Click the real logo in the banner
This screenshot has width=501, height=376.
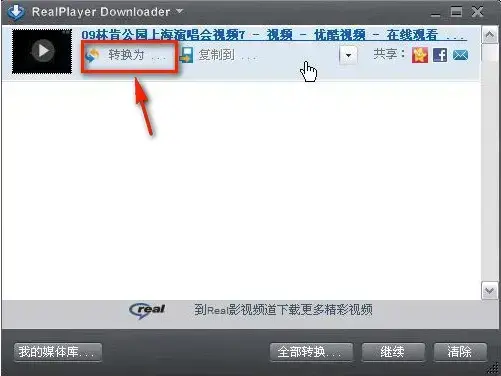(147, 310)
